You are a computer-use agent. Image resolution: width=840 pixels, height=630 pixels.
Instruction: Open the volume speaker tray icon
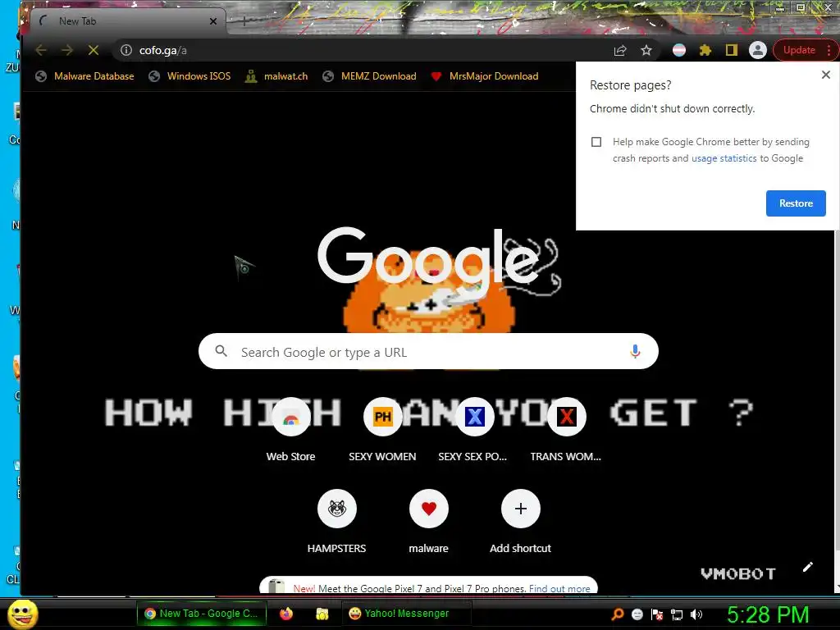point(696,614)
